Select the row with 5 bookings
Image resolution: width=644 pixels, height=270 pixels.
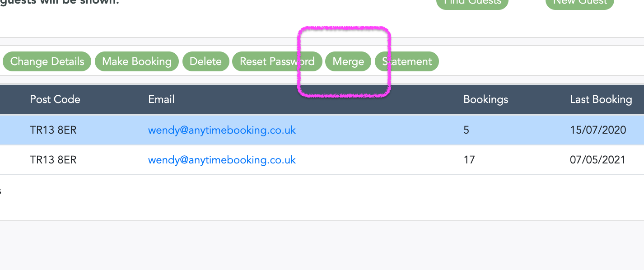click(322, 130)
